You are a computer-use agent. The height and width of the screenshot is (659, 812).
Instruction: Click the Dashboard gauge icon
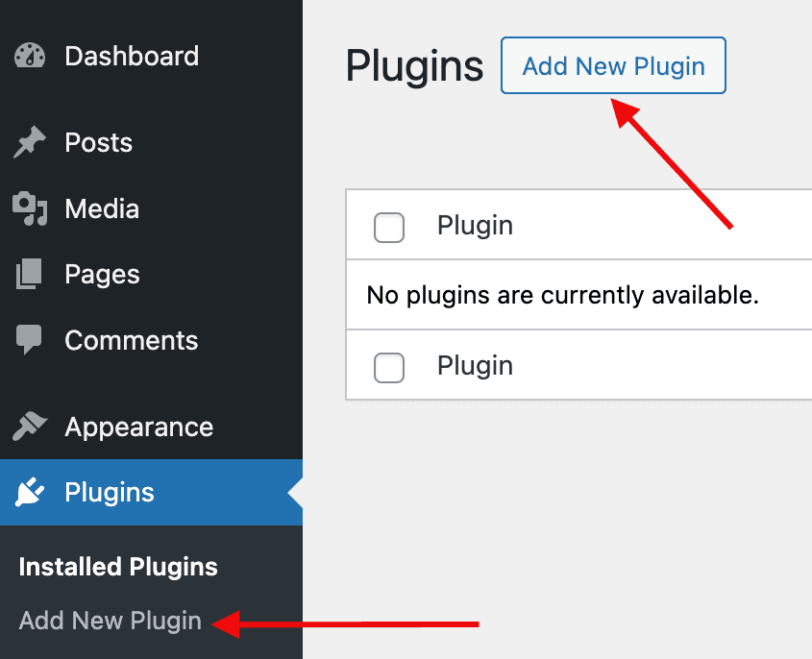tap(30, 56)
